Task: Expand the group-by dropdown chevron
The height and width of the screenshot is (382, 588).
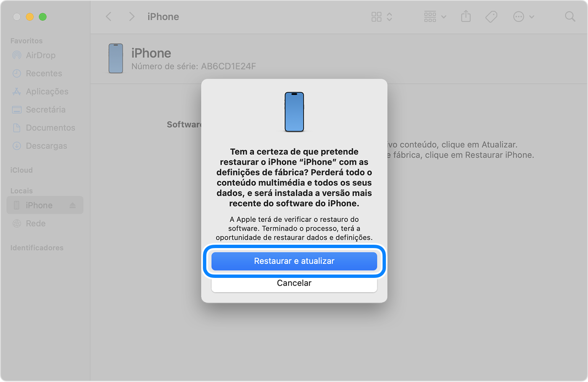Action: click(x=444, y=17)
